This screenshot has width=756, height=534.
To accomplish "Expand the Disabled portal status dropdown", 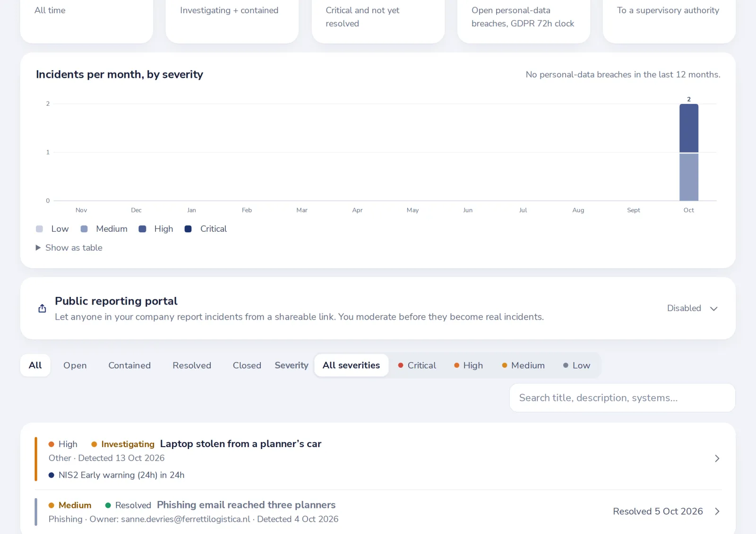I will (693, 308).
